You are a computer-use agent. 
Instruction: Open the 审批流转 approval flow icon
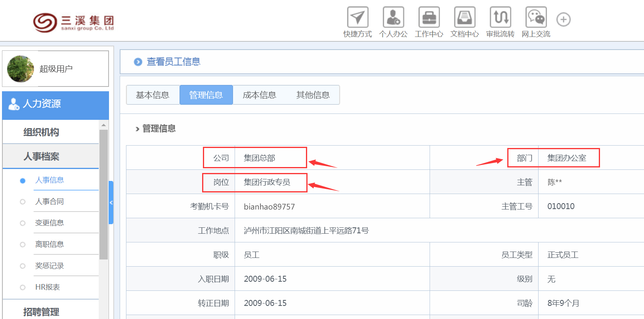(500, 17)
